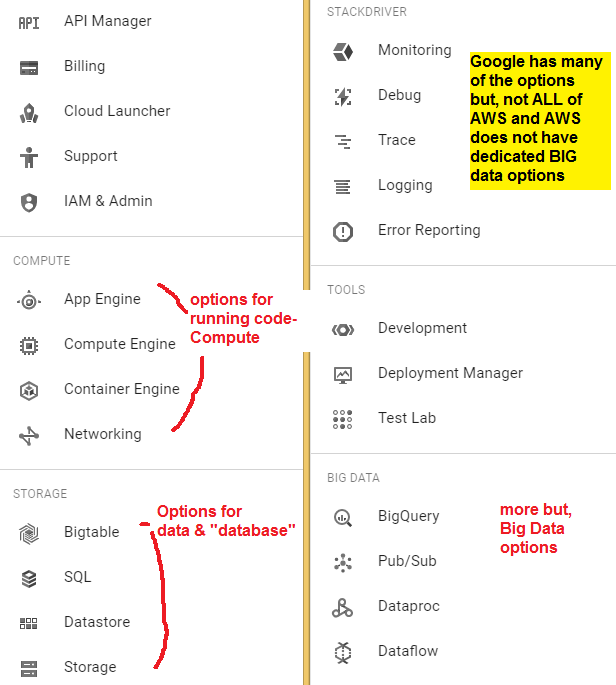This screenshot has height=685, width=616.
Task: Click the BigQuery icon
Action: click(343, 517)
